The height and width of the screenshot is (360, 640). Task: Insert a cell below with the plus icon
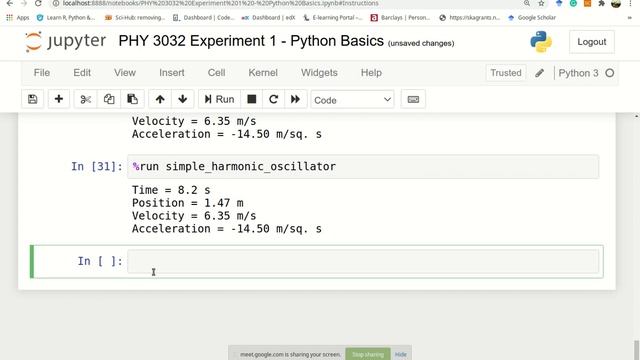click(x=59, y=99)
